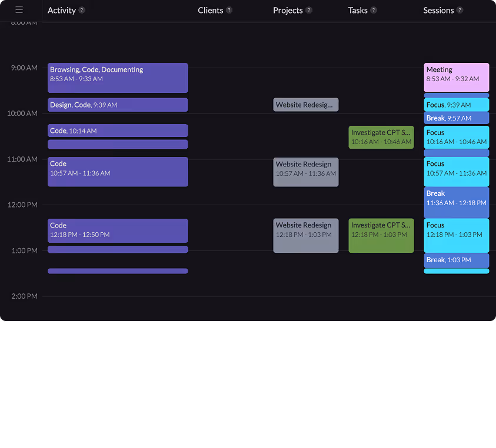Select Website Redesign 12:18 PM project block
This screenshot has height=448, width=496.
(x=306, y=236)
